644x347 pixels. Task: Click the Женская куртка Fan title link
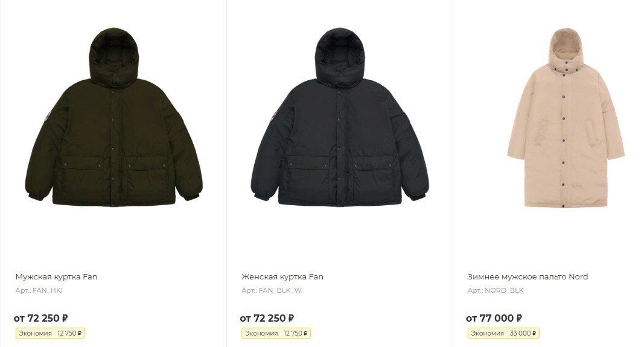click(282, 277)
